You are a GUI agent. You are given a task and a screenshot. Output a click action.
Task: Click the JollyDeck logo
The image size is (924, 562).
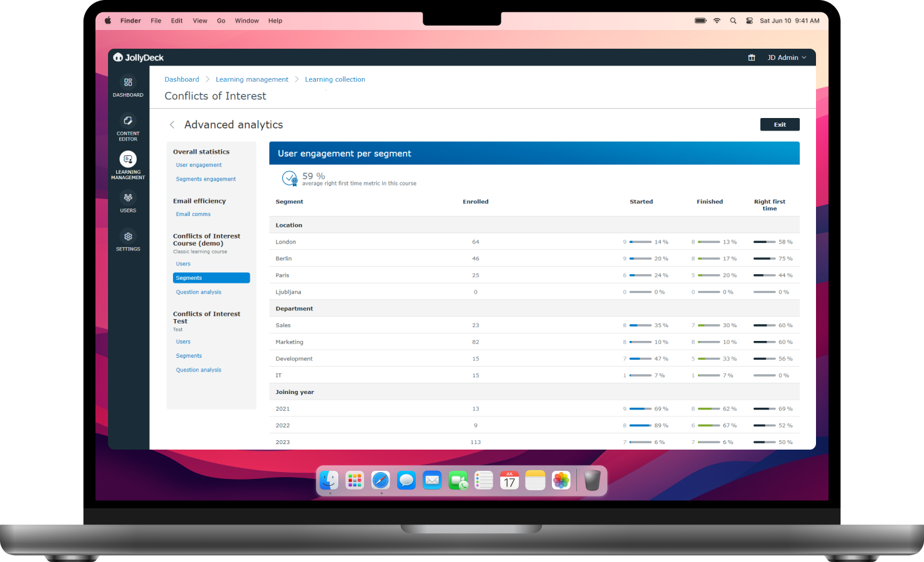(x=139, y=57)
